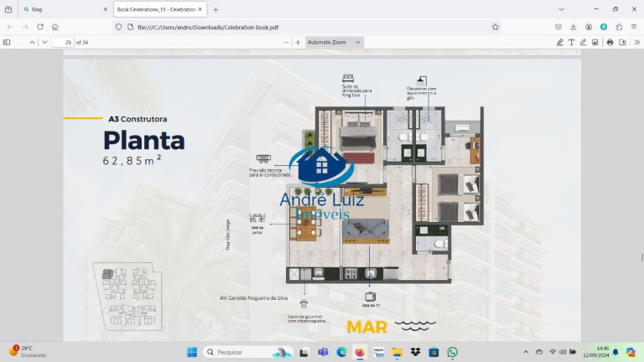This screenshot has height=362, width=644.
Task: Click the address bar with file path
Action: (308, 27)
